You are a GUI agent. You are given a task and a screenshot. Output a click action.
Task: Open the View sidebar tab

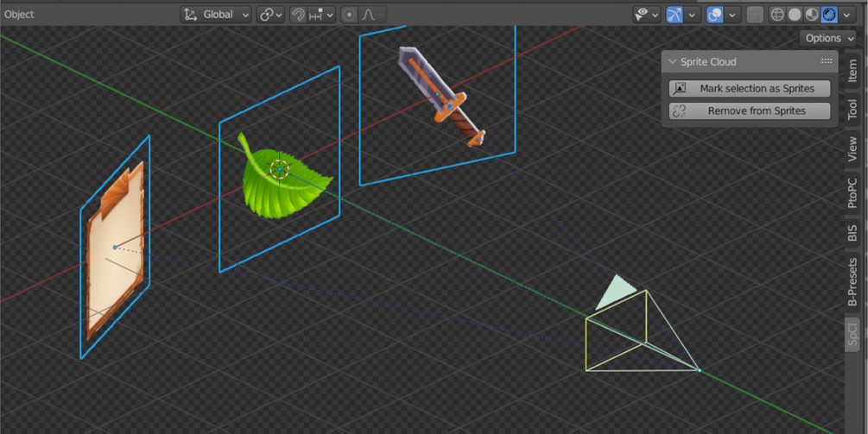pyautogui.click(x=852, y=149)
